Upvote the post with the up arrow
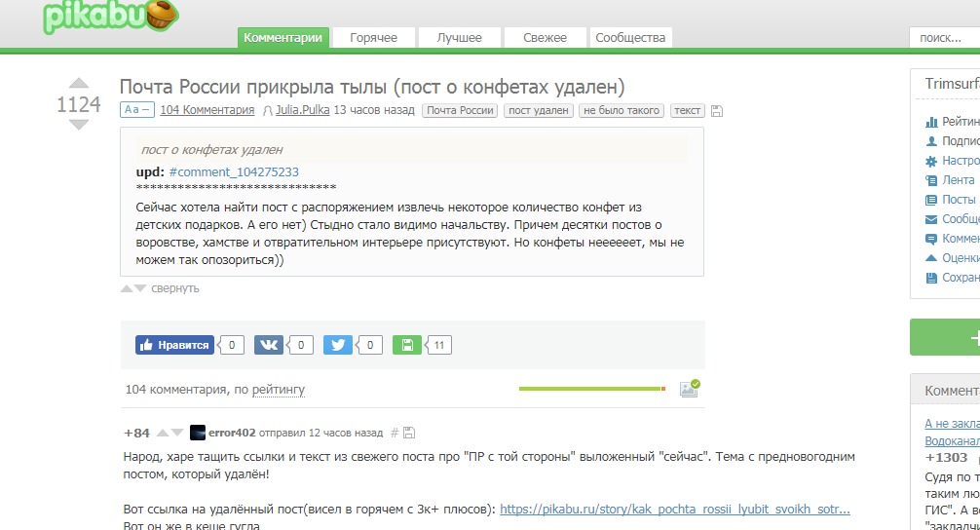Screen dimensions: 980x530 point(79,83)
